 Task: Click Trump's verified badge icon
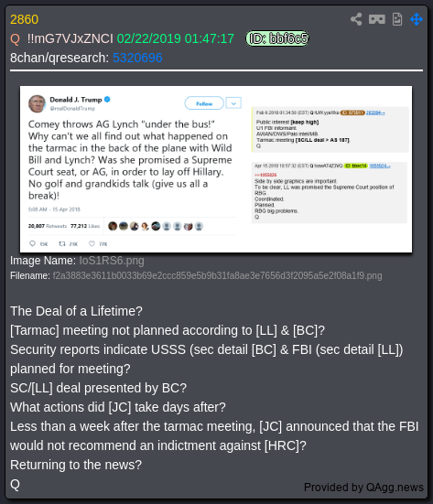click(x=107, y=100)
